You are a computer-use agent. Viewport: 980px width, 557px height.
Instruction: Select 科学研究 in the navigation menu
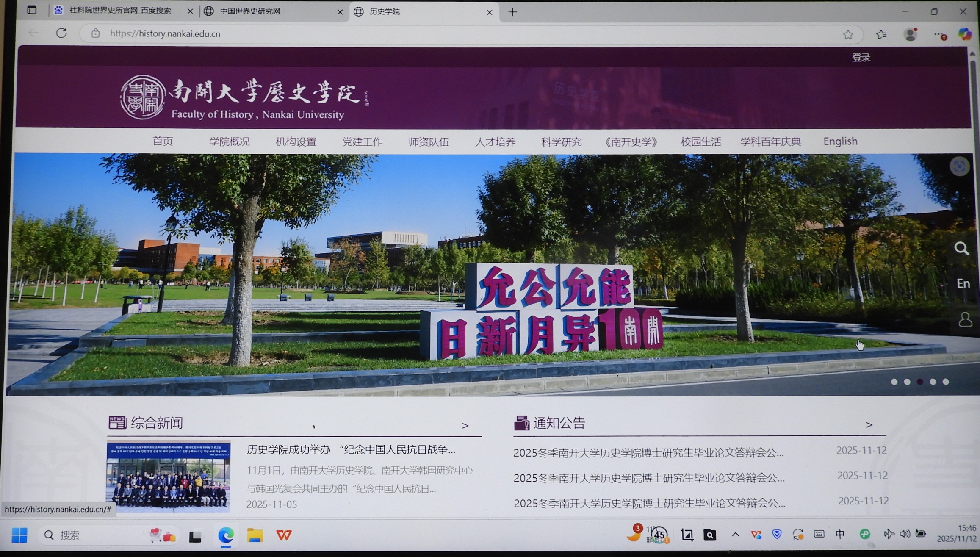point(562,142)
